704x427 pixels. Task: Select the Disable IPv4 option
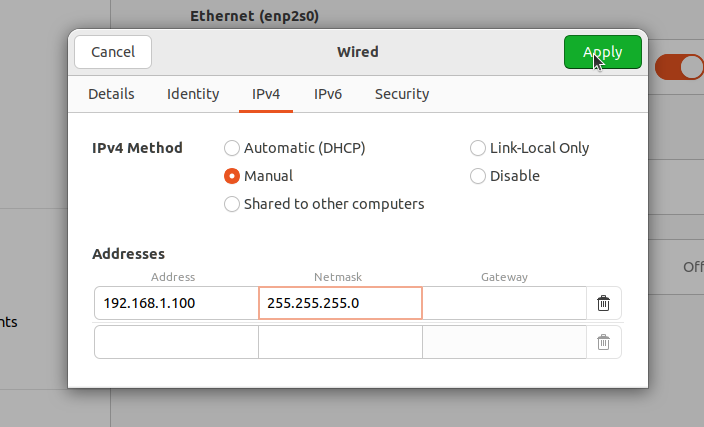[x=478, y=176]
